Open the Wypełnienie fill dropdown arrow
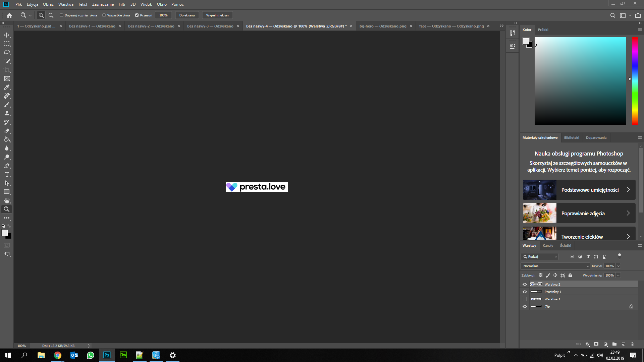 618,276
